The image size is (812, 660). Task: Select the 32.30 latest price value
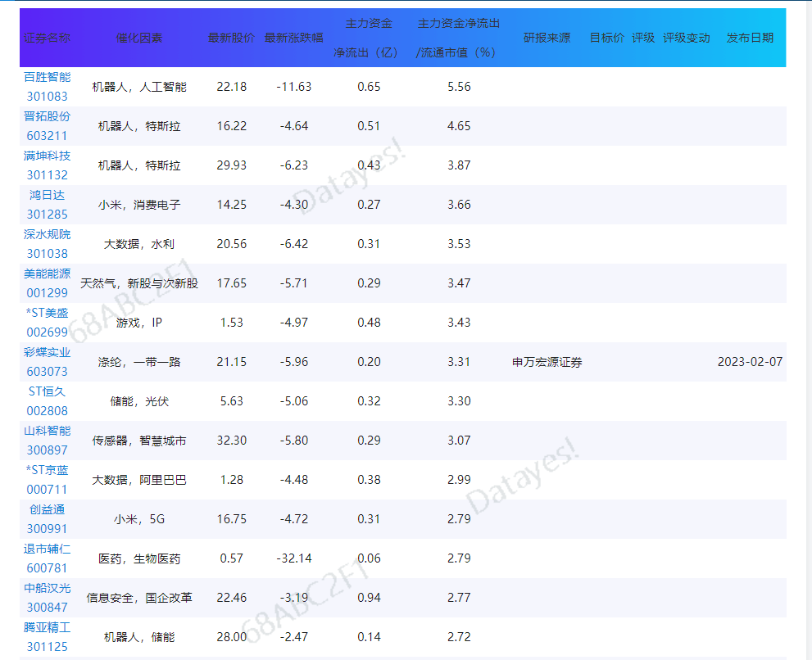232,441
